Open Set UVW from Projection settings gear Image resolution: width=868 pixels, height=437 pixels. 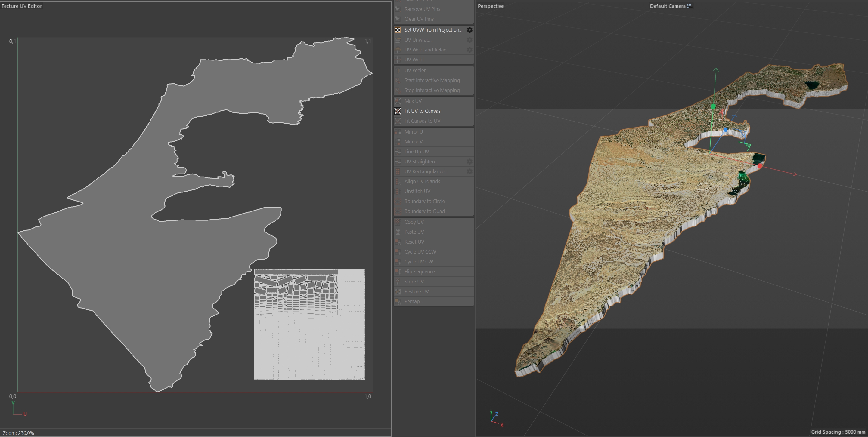pyautogui.click(x=470, y=30)
